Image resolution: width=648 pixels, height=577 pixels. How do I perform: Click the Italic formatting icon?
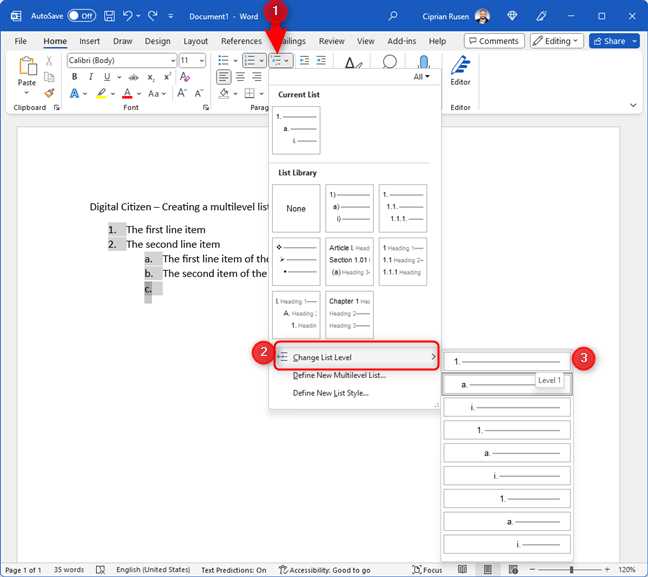[x=91, y=77]
